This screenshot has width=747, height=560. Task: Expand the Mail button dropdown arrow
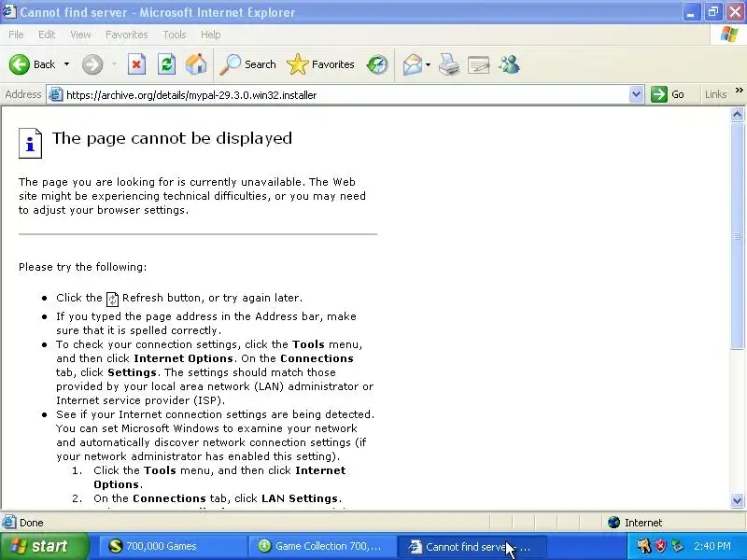[x=428, y=64]
